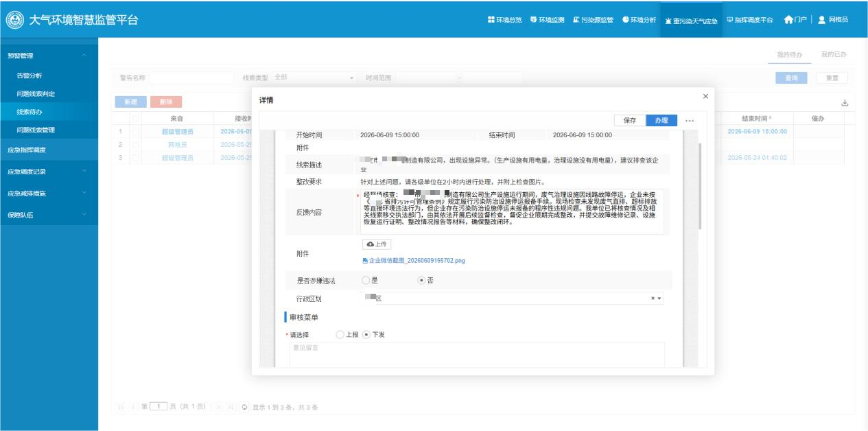
Task: Tick the checkbox for row 1
Action: pyautogui.click(x=135, y=131)
